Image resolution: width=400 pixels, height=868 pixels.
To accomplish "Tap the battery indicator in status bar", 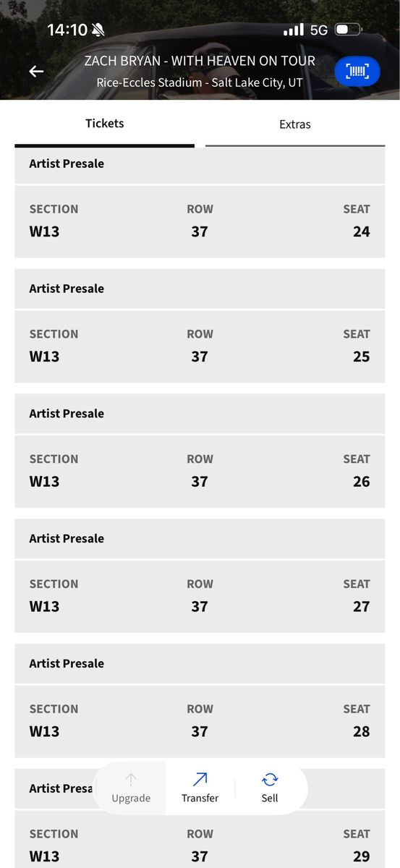I will [349, 30].
